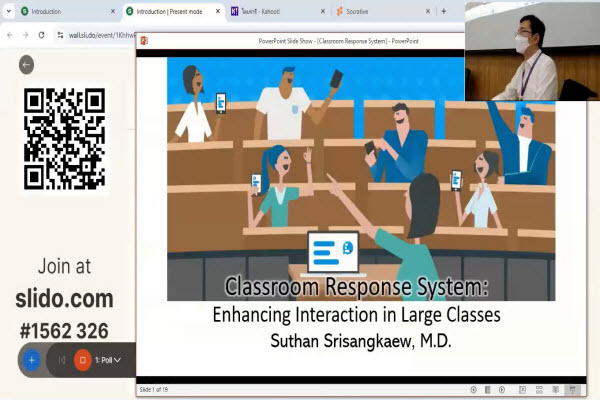This screenshot has width=600, height=400.
Task: Open a new browser tab
Action: [443, 11]
